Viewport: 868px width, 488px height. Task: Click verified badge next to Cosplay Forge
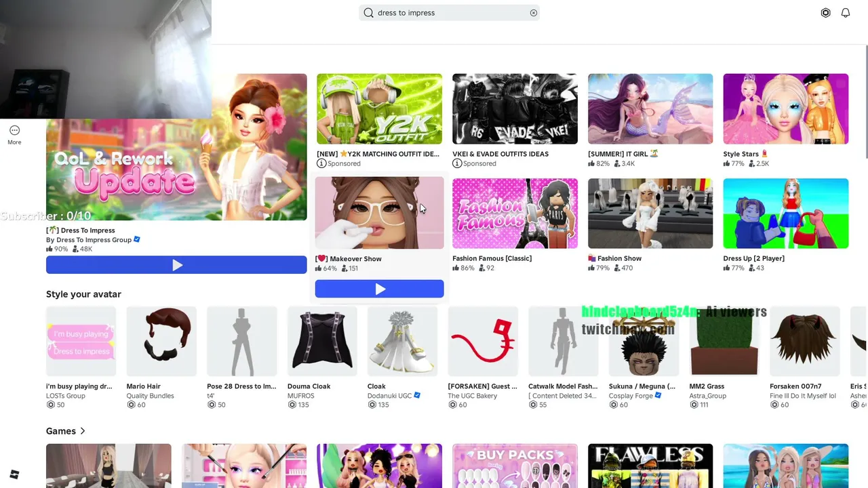pos(658,395)
